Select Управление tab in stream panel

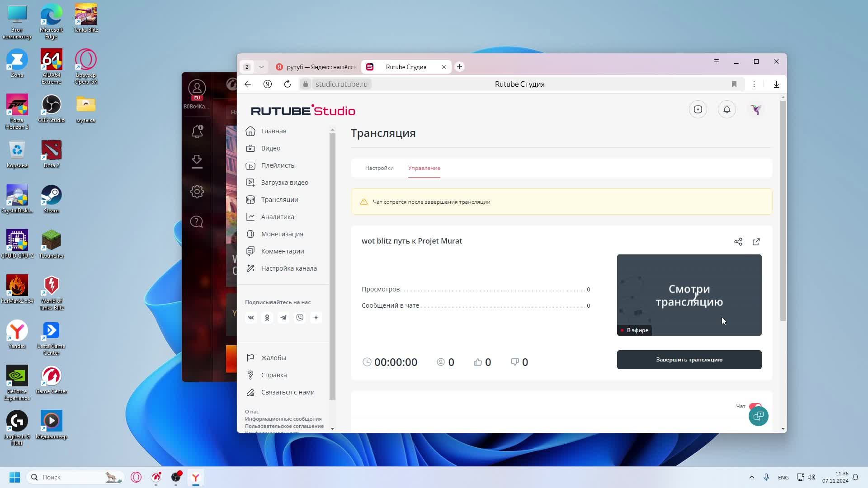point(424,168)
